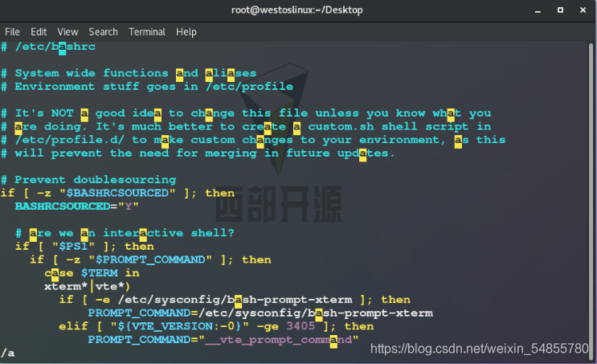Image resolution: width=597 pixels, height=364 pixels.
Task: Click the terminal vertical scrollbar
Action: click(591, 200)
